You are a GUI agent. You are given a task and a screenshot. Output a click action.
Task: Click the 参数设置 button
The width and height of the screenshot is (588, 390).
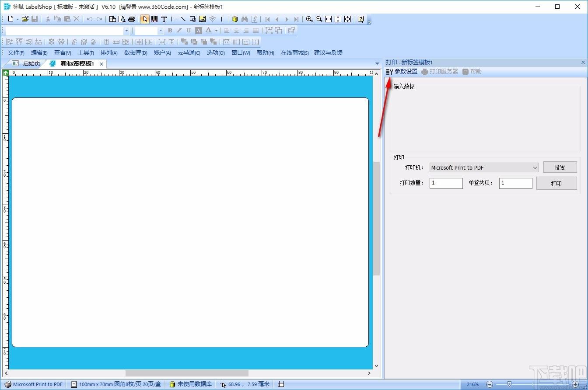pyautogui.click(x=402, y=71)
